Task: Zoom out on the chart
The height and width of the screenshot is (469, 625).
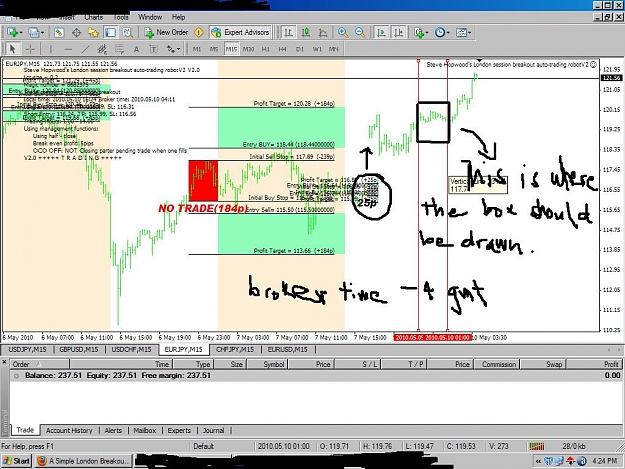Action: pyautogui.click(x=360, y=33)
